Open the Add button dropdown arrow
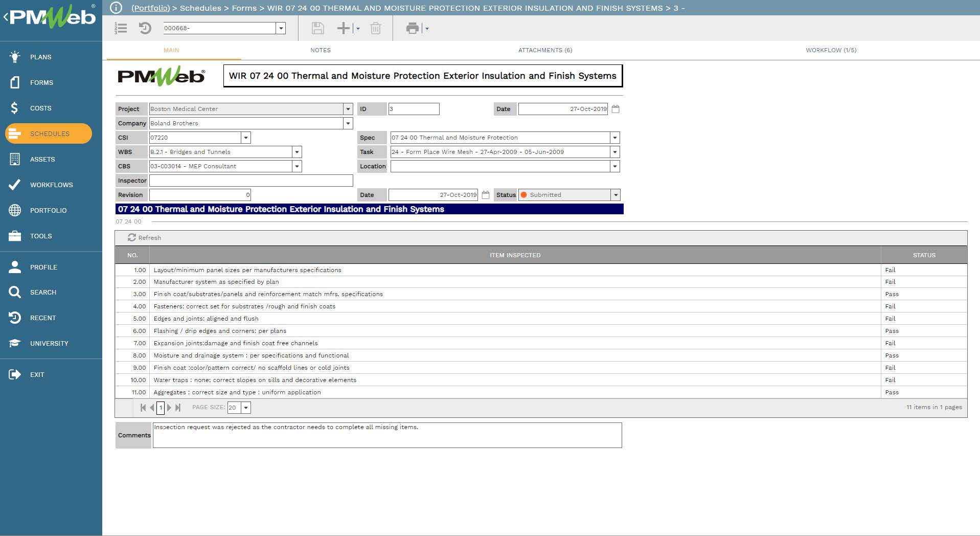The width and height of the screenshot is (980, 536). [358, 29]
